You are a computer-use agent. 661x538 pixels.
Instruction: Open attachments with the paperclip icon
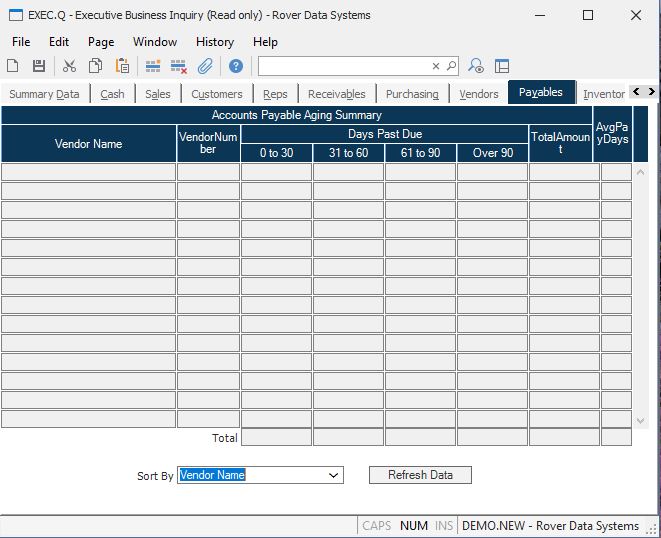pos(205,66)
